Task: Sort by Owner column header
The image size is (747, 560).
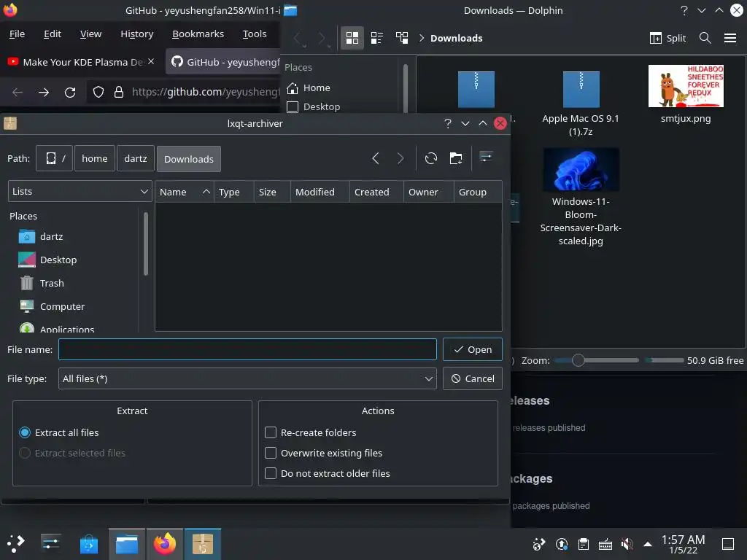Action: pyautogui.click(x=429, y=192)
